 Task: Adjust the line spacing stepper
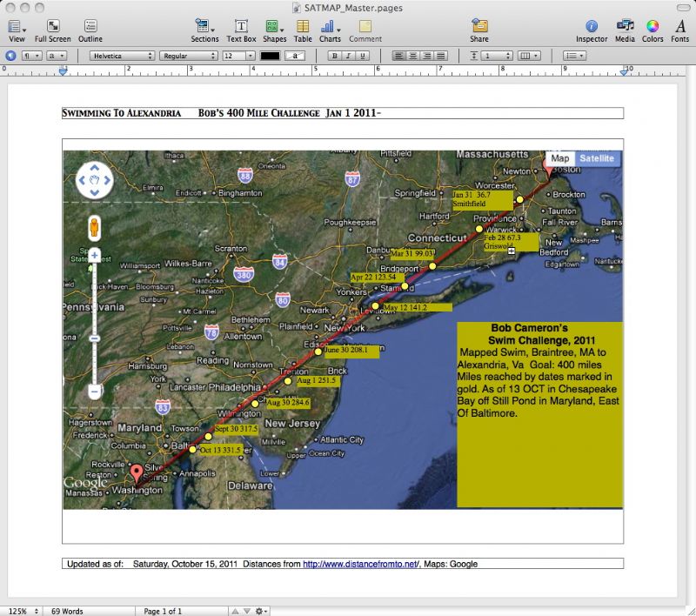509,56
